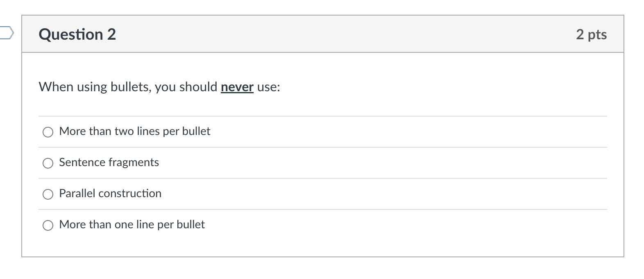Click the underlined word 'never'

pos(236,86)
